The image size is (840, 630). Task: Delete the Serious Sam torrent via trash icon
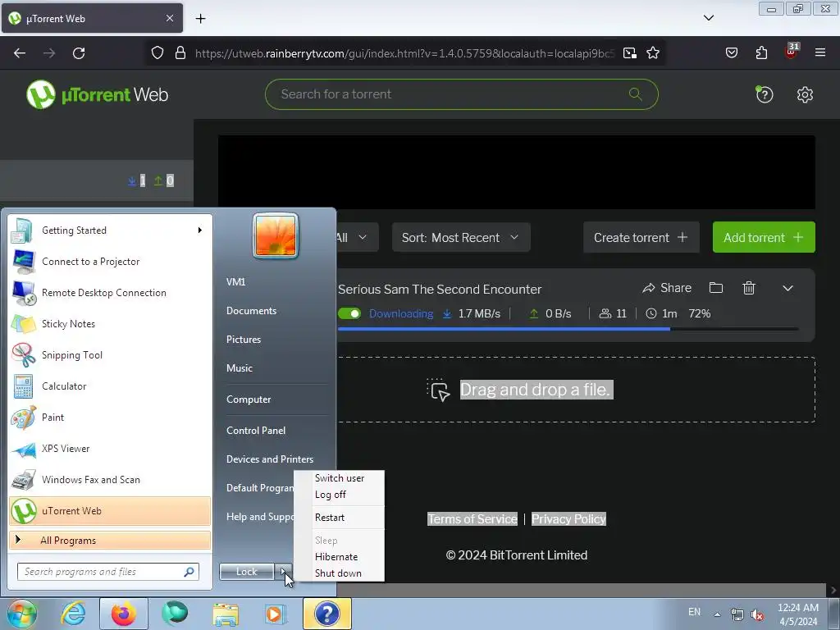click(x=749, y=288)
